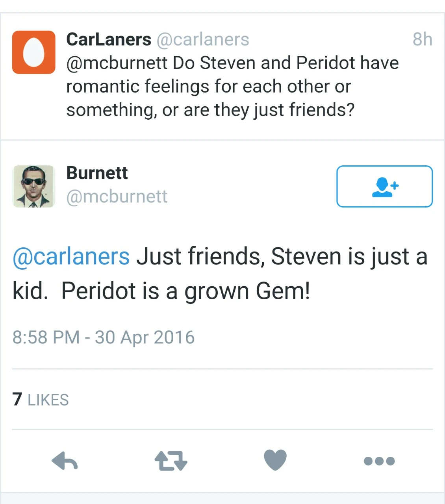Open the Burnett display name
The width and height of the screenshot is (445, 504).
(97, 173)
